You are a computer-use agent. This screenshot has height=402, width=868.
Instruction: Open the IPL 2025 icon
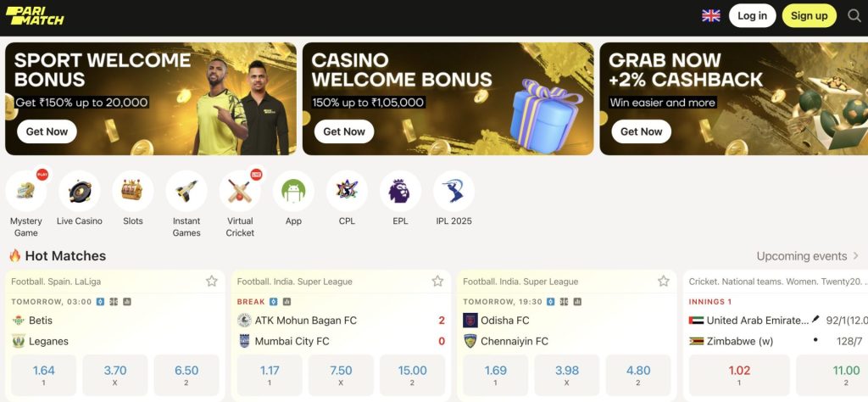tap(454, 191)
